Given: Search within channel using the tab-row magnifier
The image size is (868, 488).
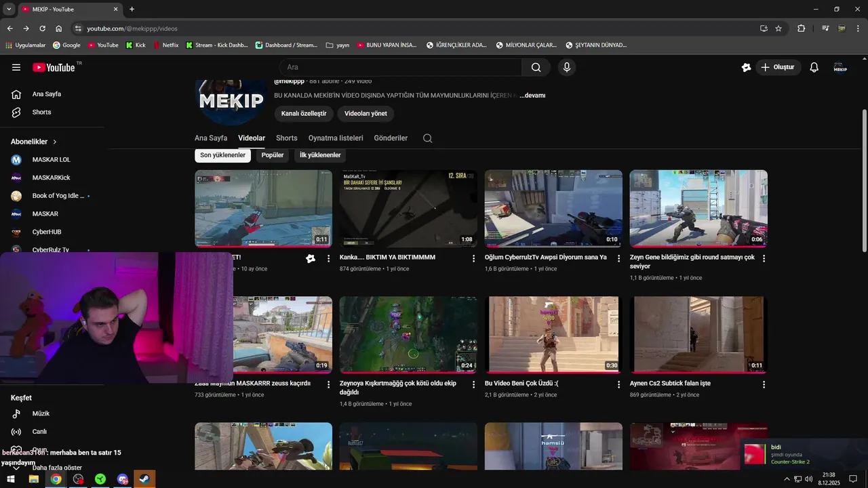Looking at the screenshot, I should click(427, 138).
